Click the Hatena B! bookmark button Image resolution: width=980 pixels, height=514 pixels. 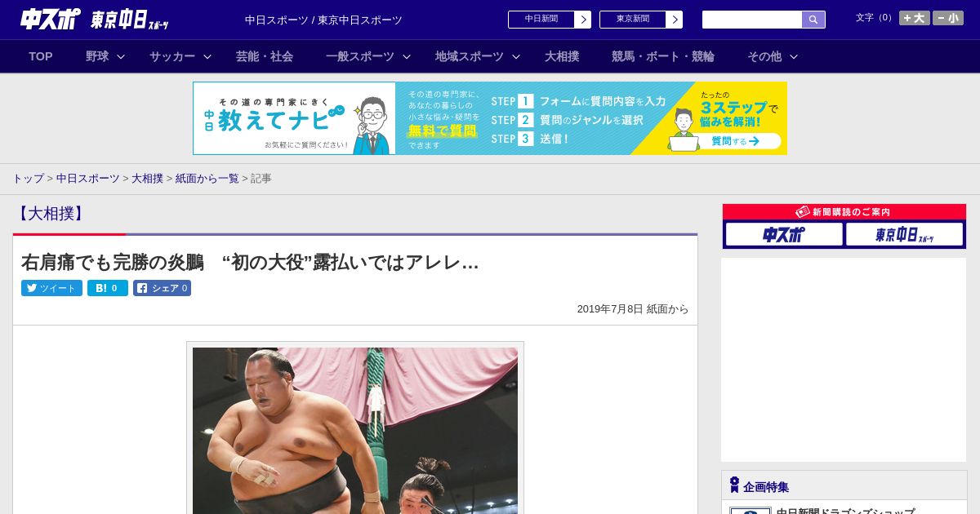tap(108, 288)
